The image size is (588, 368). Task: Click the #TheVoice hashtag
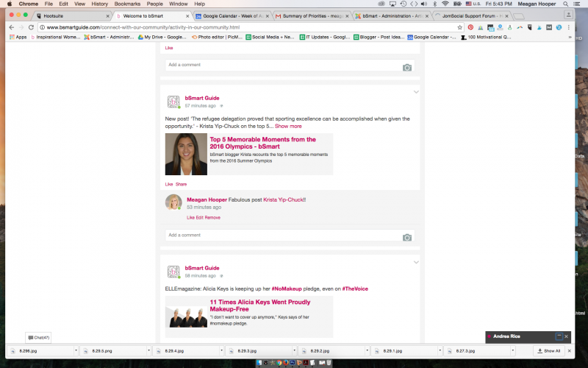point(355,289)
